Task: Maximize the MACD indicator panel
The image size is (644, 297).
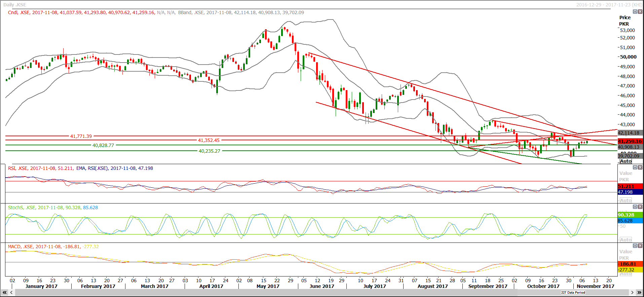Action: (x=635, y=246)
